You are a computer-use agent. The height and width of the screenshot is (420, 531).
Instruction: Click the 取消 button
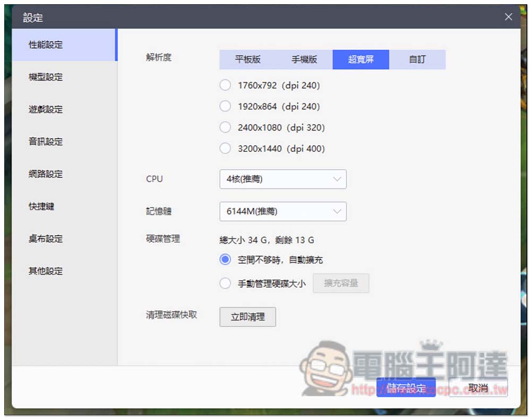478,388
